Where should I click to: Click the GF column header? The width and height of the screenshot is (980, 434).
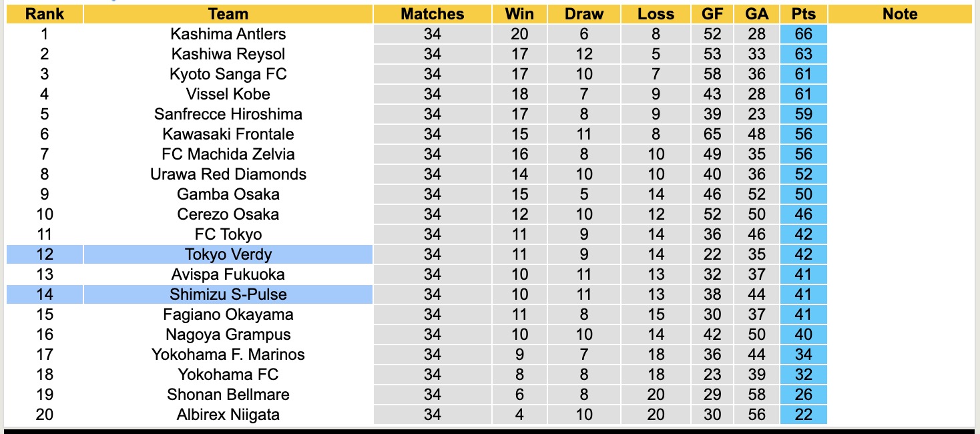pos(712,14)
